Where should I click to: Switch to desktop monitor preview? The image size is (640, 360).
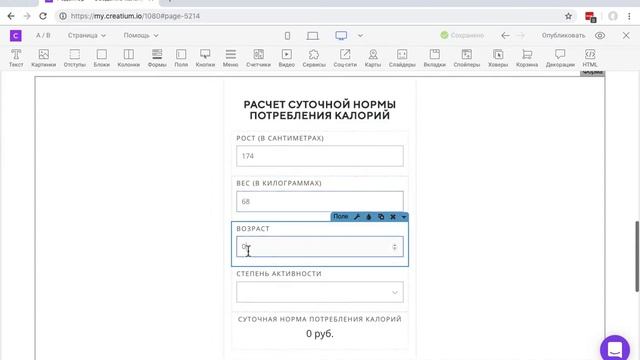[x=341, y=36]
